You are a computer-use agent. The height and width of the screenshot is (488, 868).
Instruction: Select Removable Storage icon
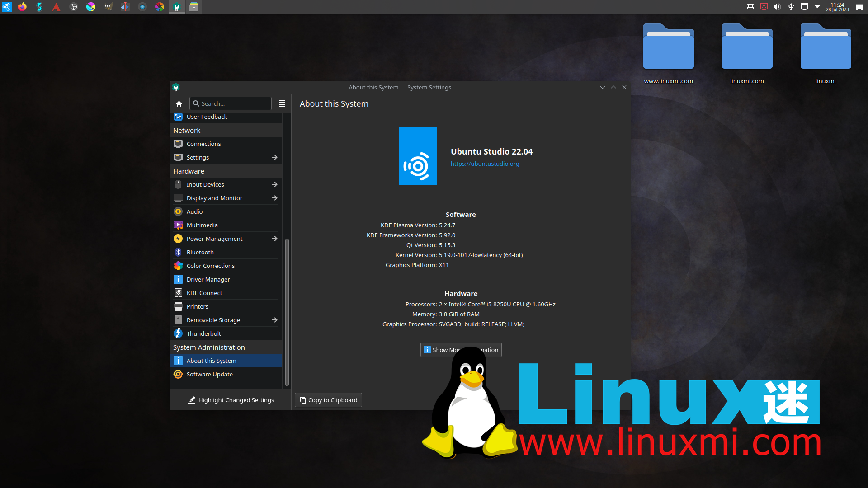pos(178,320)
